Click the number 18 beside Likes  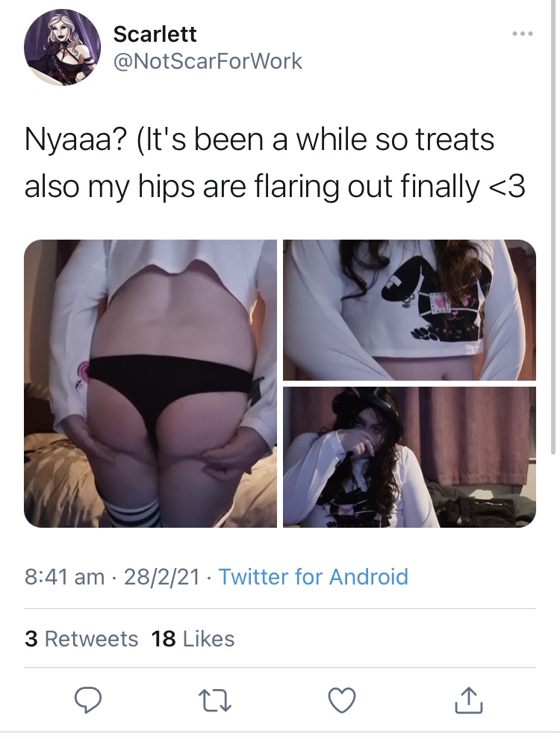pyautogui.click(x=164, y=639)
